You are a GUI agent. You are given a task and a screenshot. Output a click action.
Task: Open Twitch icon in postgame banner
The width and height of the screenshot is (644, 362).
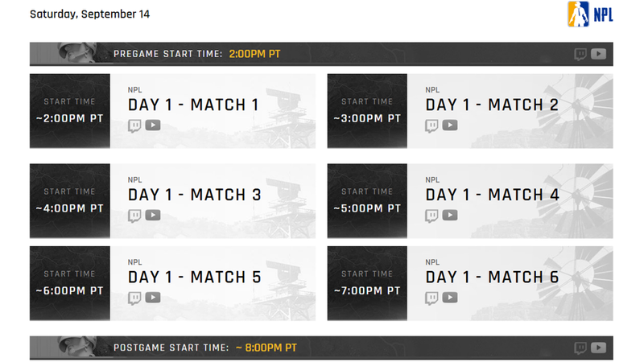click(580, 348)
